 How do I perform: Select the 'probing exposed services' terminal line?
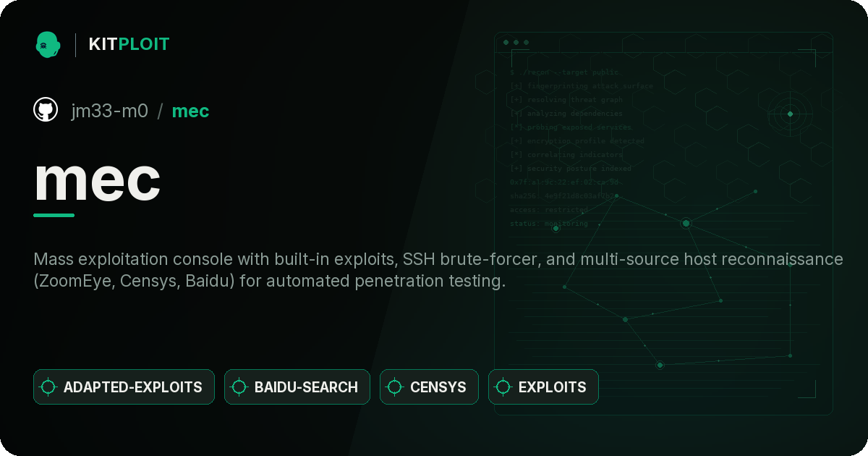[x=571, y=127]
